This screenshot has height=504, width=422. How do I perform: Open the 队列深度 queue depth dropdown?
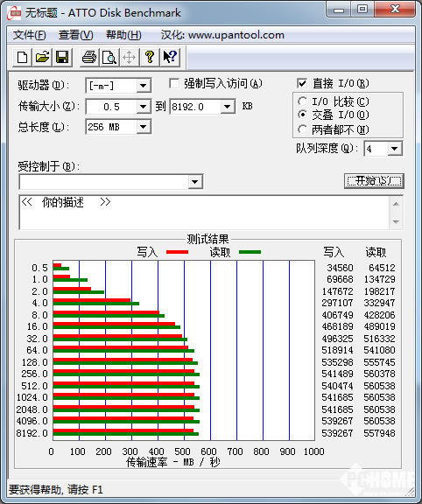(395, 149)
